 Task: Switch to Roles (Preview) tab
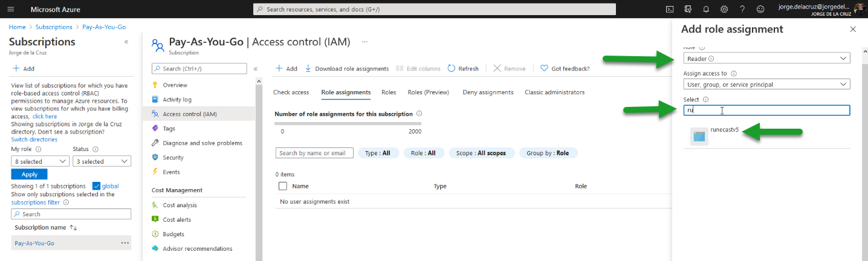pos(429,92)
